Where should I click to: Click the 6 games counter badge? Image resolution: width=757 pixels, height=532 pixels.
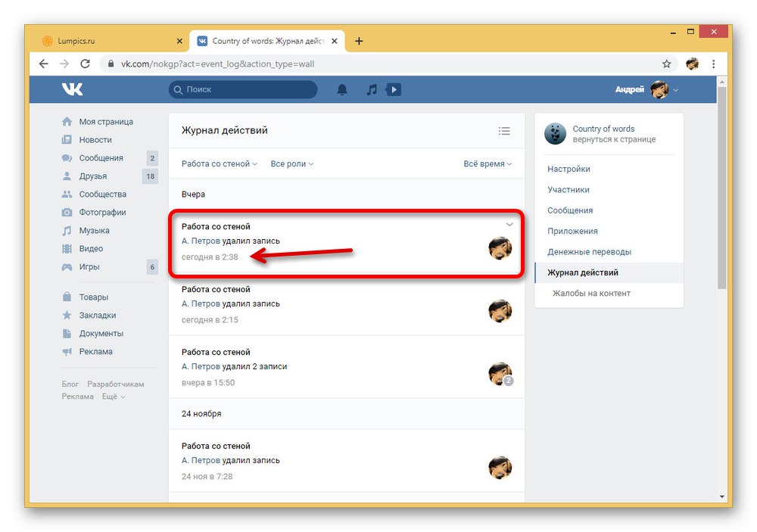[153, 267]
